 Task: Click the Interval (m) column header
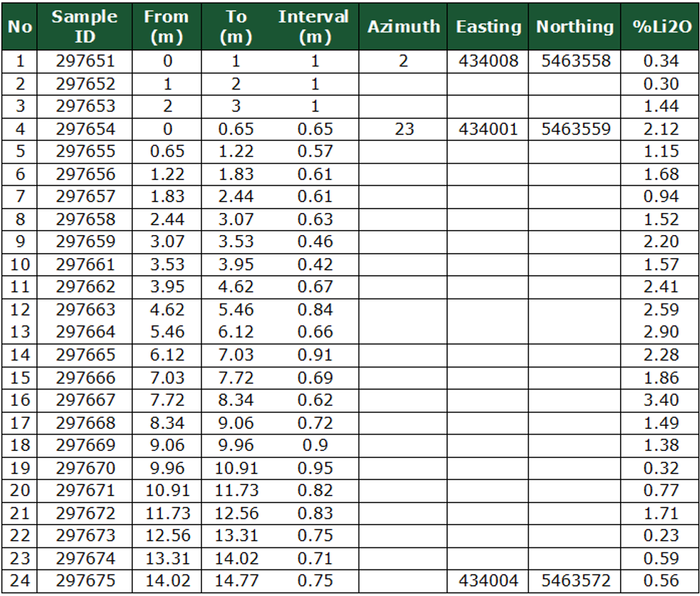[314, 26]
